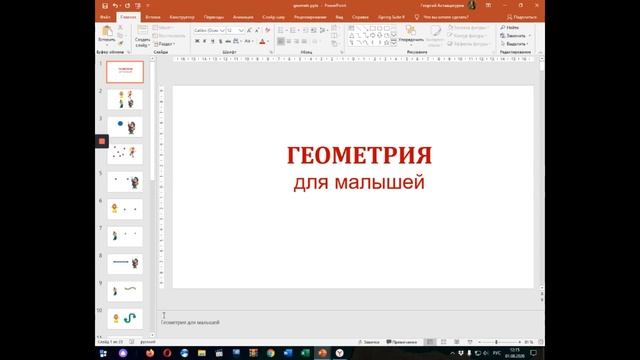This screenshot has height=360, width=640.
Task: Insert the rectangle shape from shapes gallery
Action: (x=373, y=28)
